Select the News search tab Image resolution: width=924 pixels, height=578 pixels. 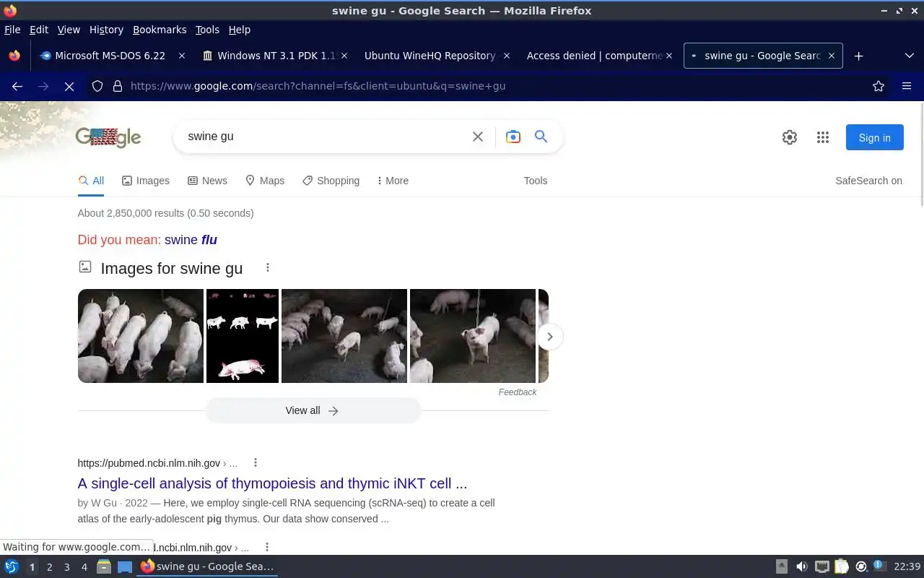tap(207, 181)
